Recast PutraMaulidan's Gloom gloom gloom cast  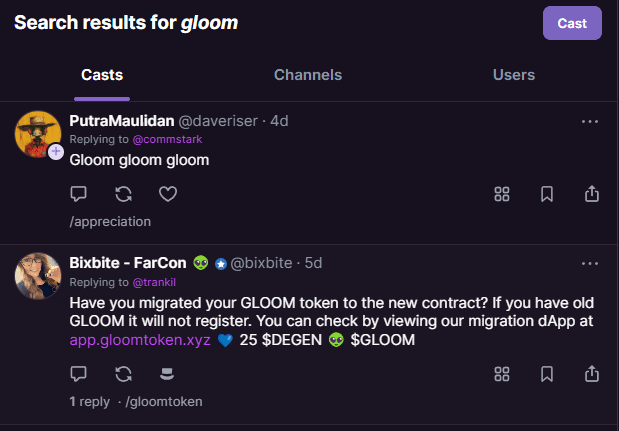tap(123, 194)
